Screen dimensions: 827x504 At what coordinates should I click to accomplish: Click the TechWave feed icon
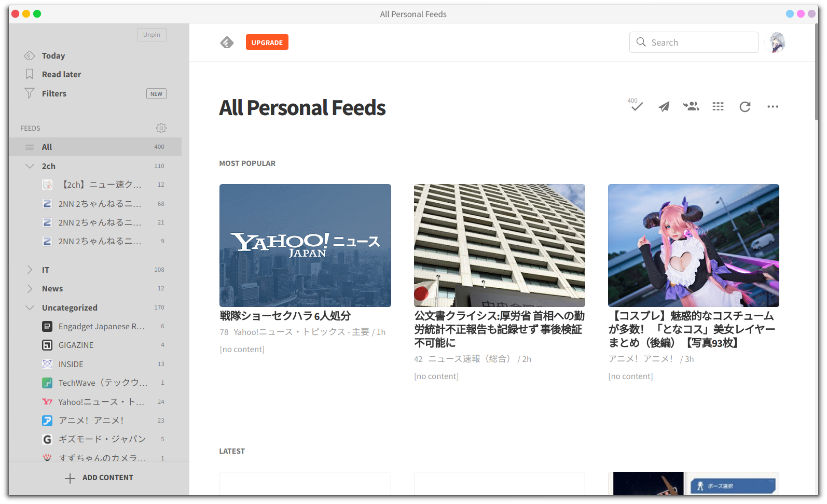47,383
